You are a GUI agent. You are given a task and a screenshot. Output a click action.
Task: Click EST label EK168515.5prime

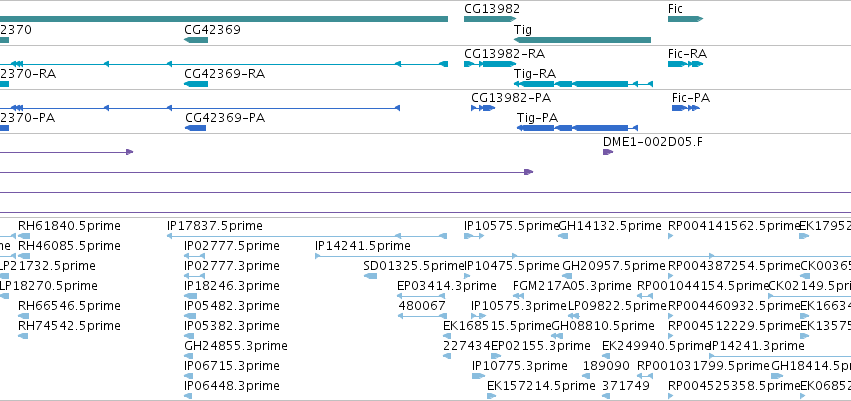coord(497,326)
